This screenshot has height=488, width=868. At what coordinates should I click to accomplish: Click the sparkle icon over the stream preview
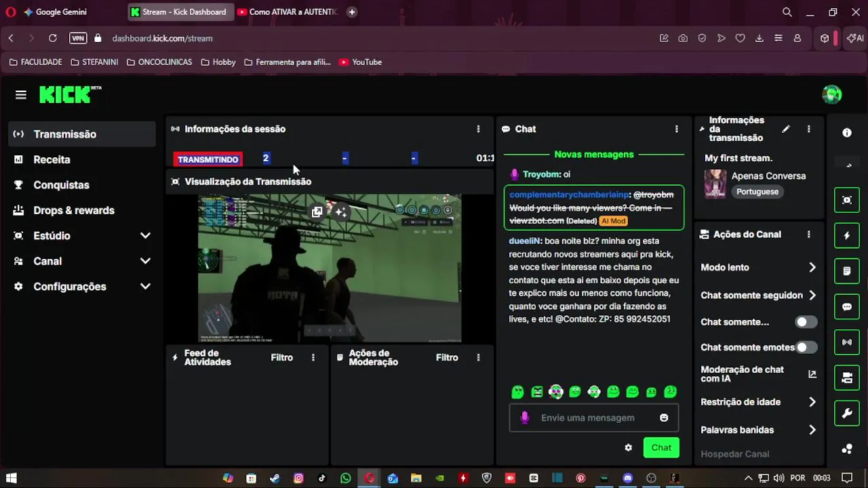pos(340,212)
